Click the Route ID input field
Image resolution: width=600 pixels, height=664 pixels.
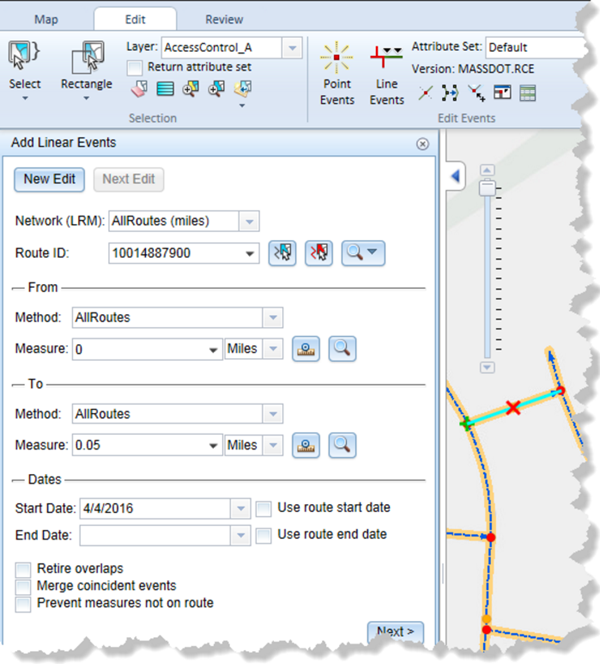click(175, 254)
